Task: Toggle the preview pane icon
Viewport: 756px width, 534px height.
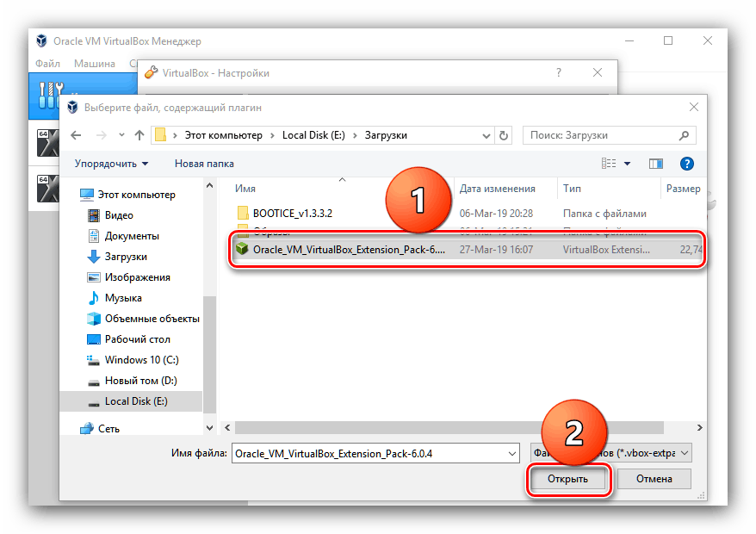Action: (x=656, y=164)
